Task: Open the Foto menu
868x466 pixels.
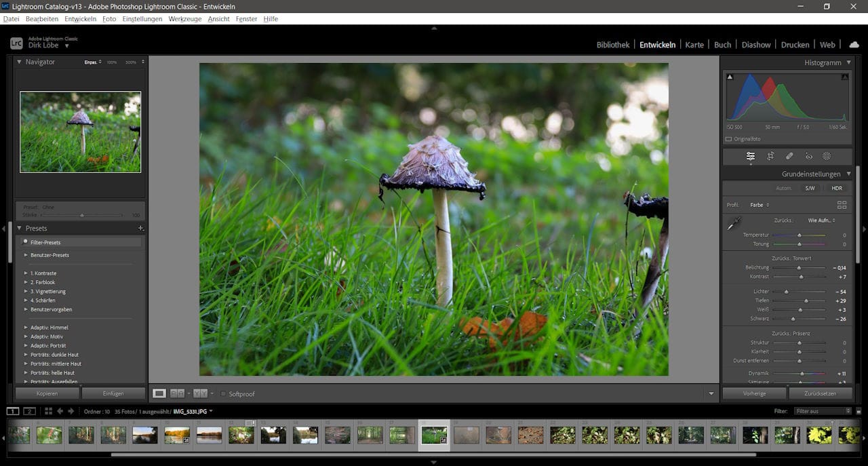Action: 108,18
